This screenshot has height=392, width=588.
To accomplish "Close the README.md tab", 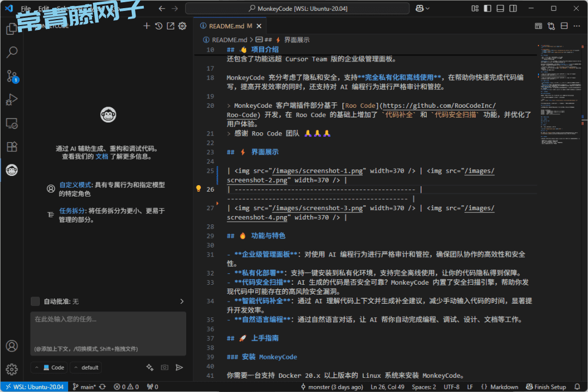I will coord(259,26).
